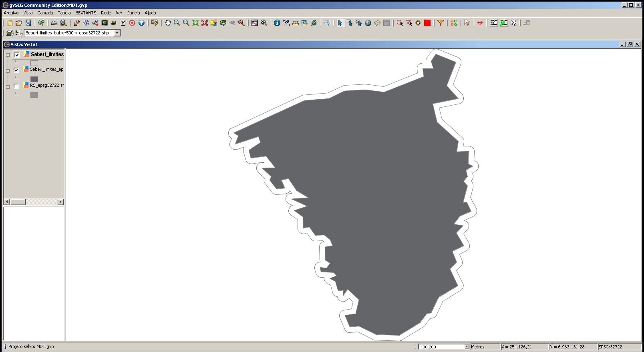Enable the RS_epsg32722 layer checkbox

click(x=16, y=86)
